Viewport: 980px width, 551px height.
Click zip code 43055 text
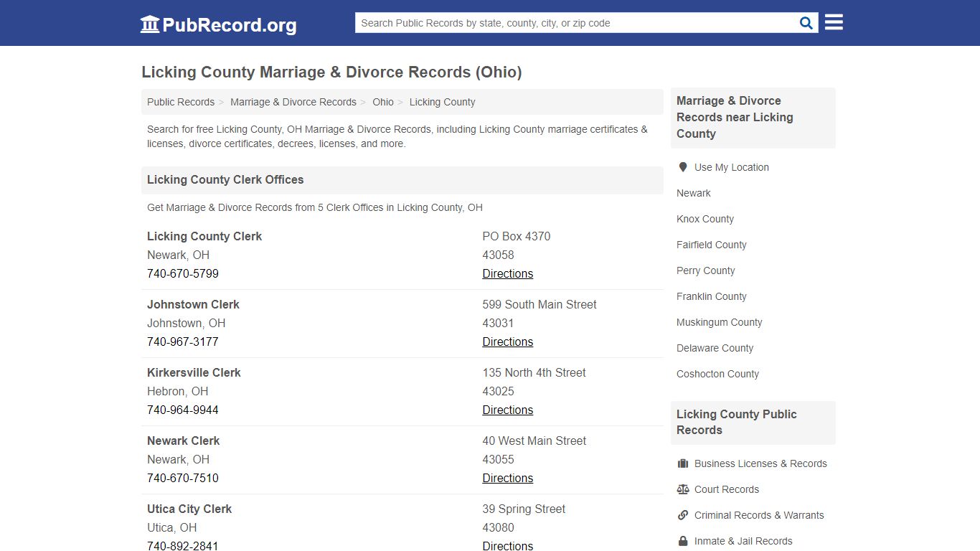point(499,459)
